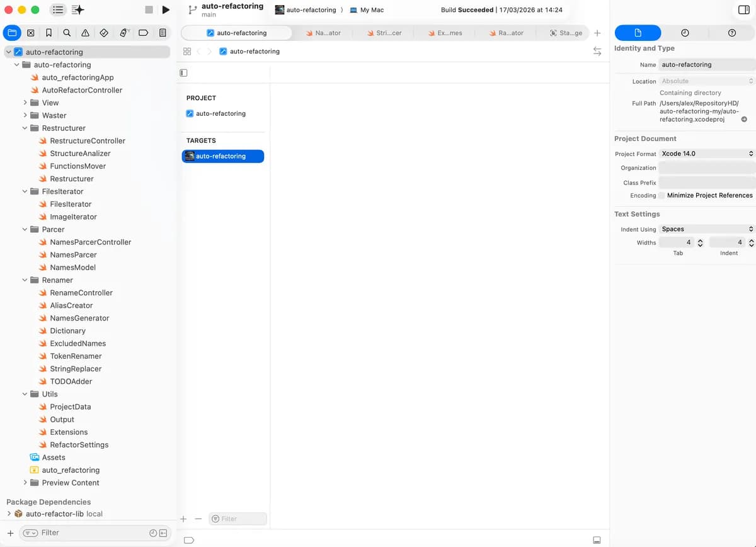
Task: Switch to the Ex...mes editor tab
Action: (x=445, y=33)
